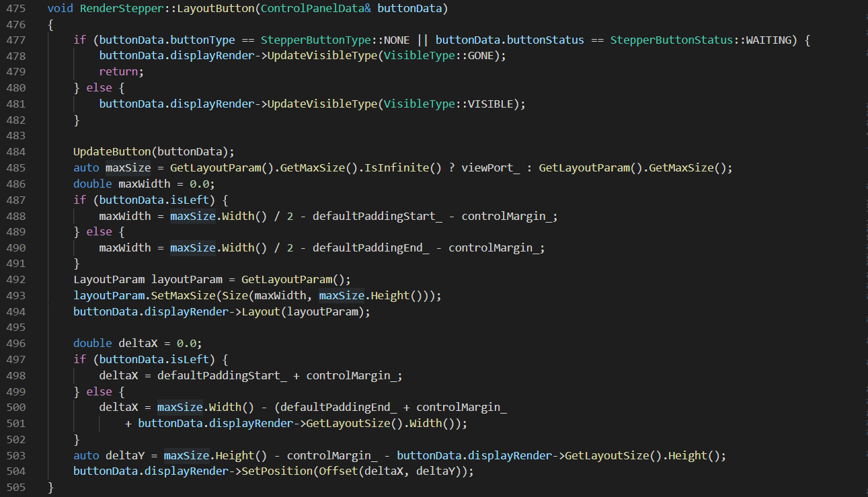The width and height of the screenshot is (868, 497).
Task: Click the highlighted maxSize on line 493
Action: coord(342,296)
